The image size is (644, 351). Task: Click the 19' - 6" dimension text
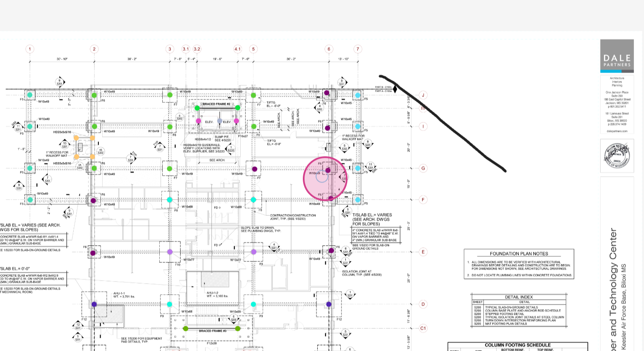217,59
